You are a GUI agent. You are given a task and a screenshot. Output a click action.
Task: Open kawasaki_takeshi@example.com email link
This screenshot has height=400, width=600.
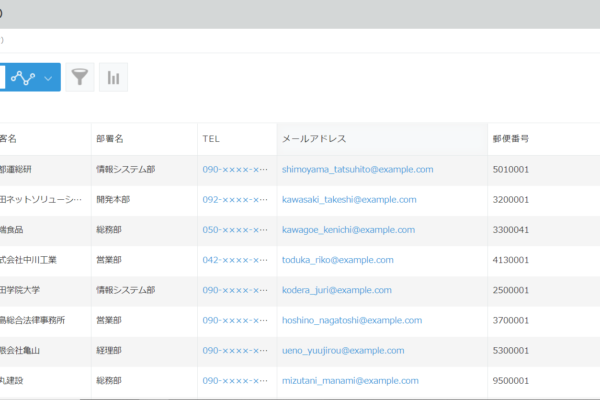click(349, 200)
